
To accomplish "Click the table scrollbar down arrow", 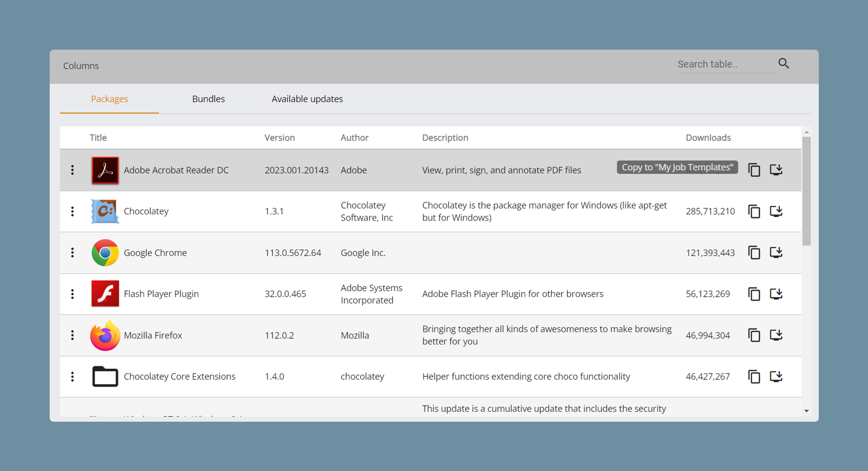I will 806,411.
